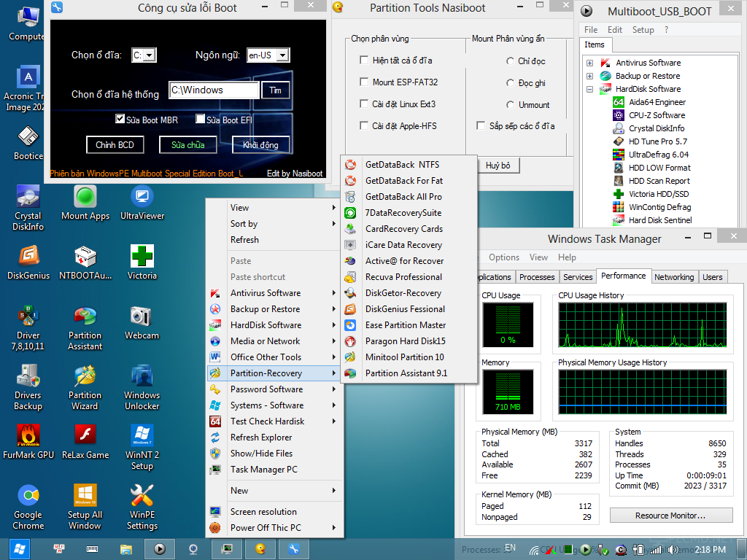This screenshot has height=560, width=747.
Task: Click the clock showing 2:18 PM
Action: pos(710,550)
